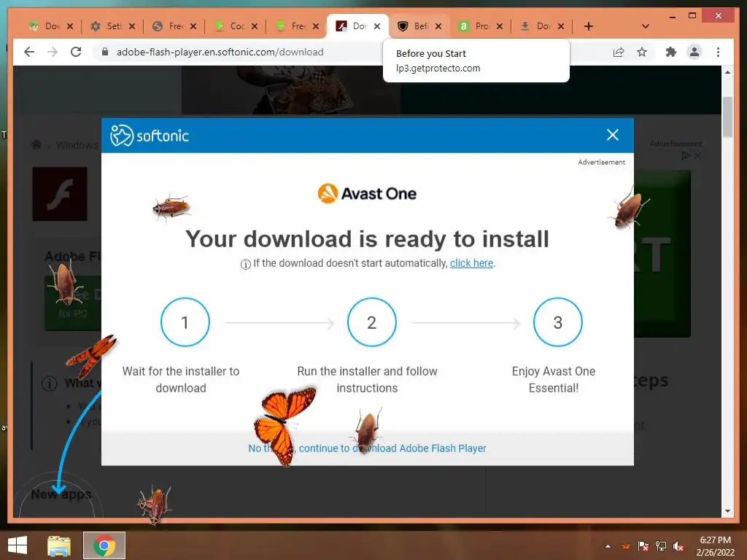Image resolution: width=747 pixels, height=560 pixels.
Task: Click the lock icon in address bar
Action: 105,52
